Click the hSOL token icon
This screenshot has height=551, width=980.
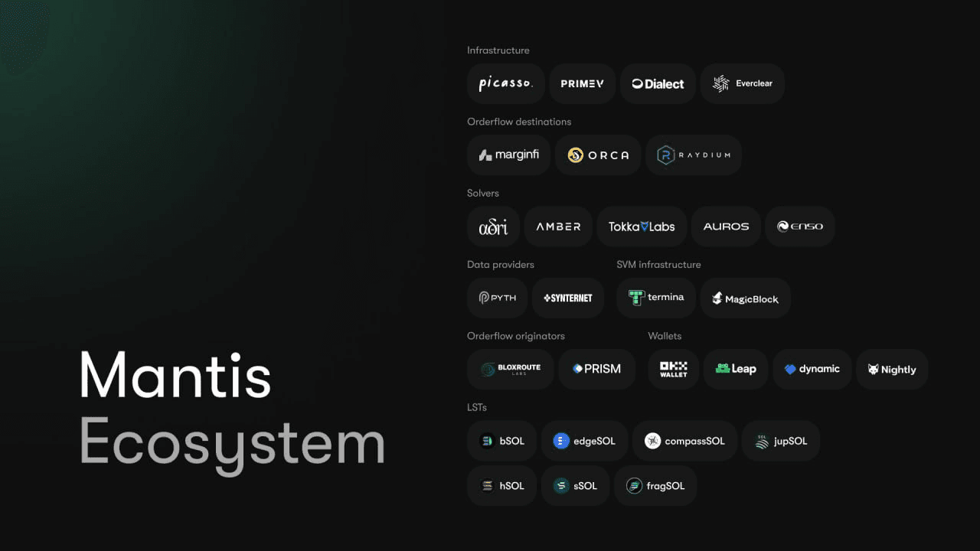(487, 486)
